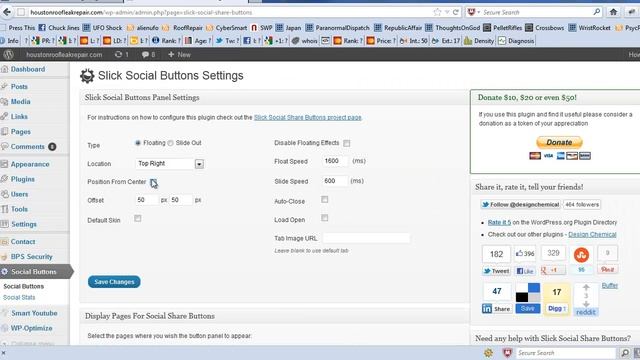Click the LinkedIn Share button
Viewport: 640px width, 360px height.
tap(496, 309)
